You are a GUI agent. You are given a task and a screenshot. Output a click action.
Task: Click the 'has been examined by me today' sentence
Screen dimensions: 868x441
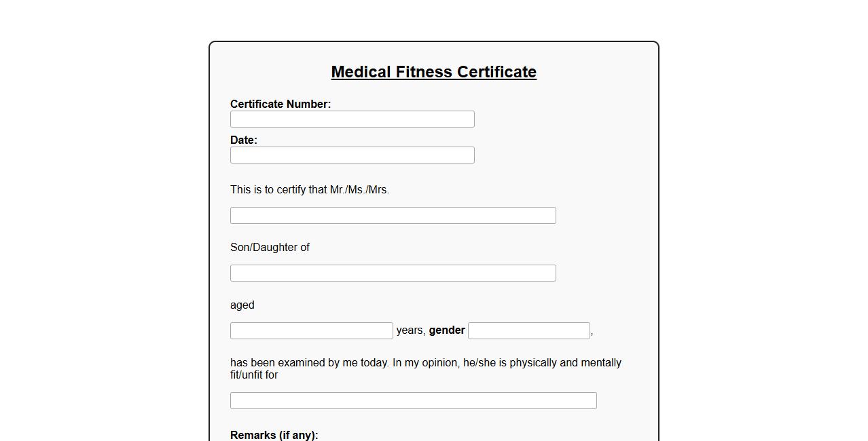click(x=425, y=363)
